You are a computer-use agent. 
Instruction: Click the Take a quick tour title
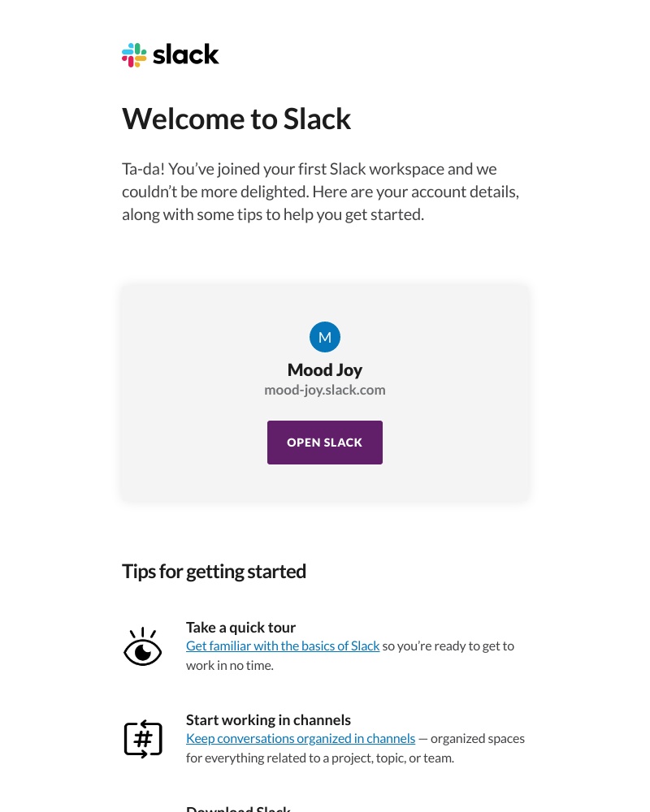click(x=240, y=627)
